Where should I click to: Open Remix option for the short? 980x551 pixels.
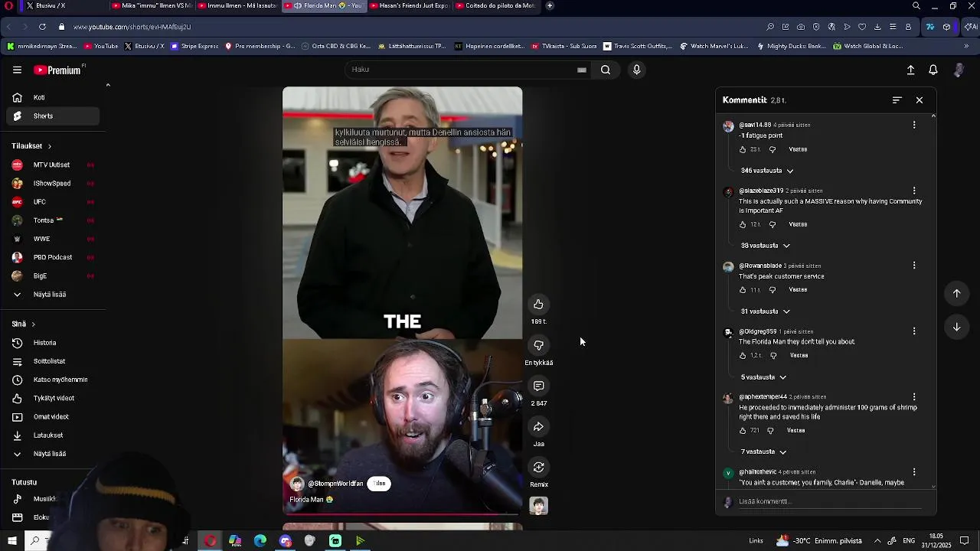538,468
